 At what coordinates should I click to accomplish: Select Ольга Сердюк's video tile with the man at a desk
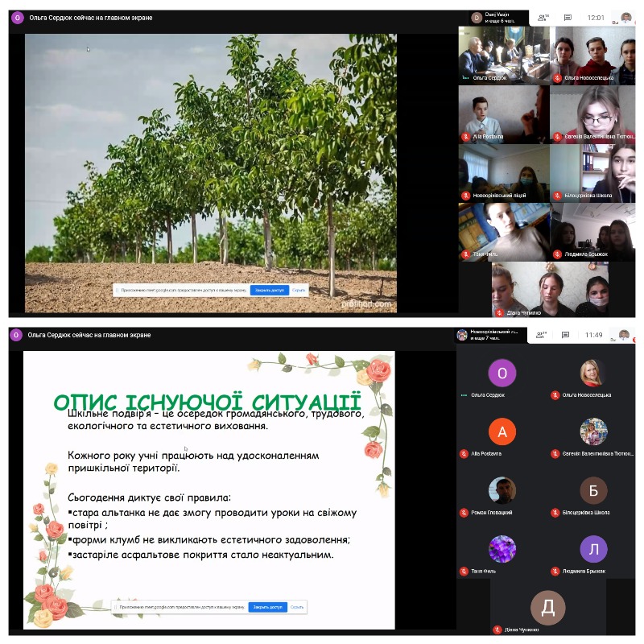click(x=504, y=56)
